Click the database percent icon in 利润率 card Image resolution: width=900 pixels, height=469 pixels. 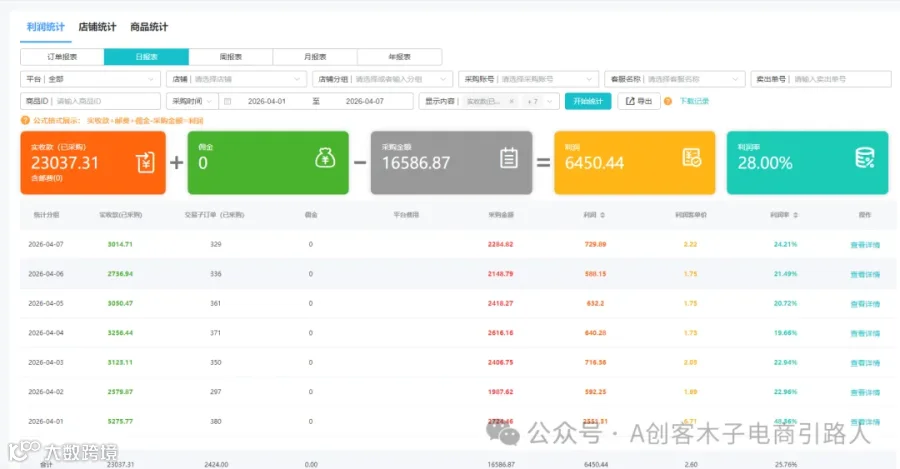pos(864,157)
